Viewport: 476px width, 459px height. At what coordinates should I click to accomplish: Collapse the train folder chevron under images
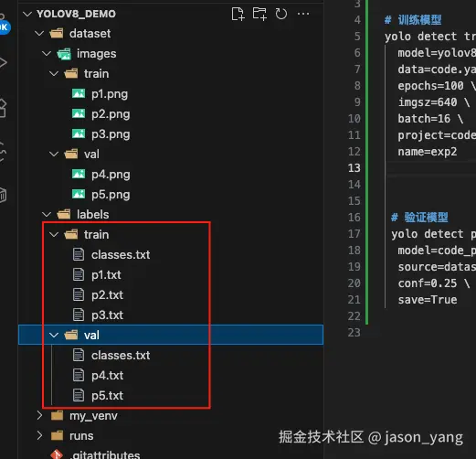point(54,73)
